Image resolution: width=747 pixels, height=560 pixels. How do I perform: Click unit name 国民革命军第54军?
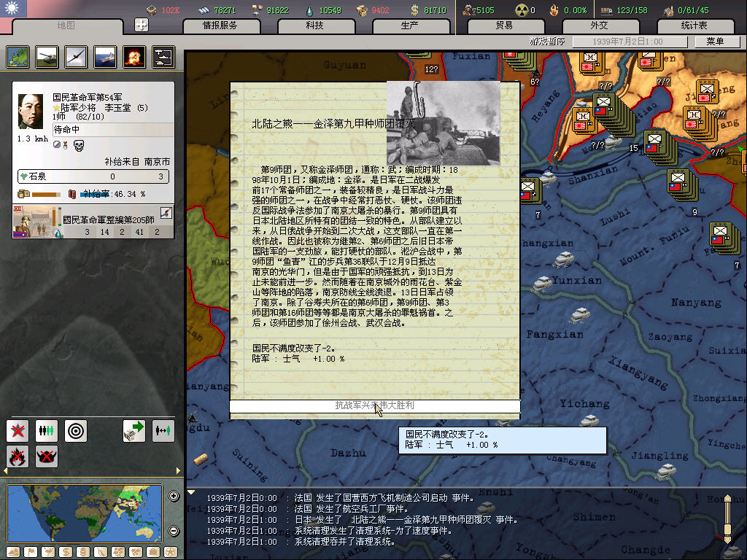click(88, 97)
